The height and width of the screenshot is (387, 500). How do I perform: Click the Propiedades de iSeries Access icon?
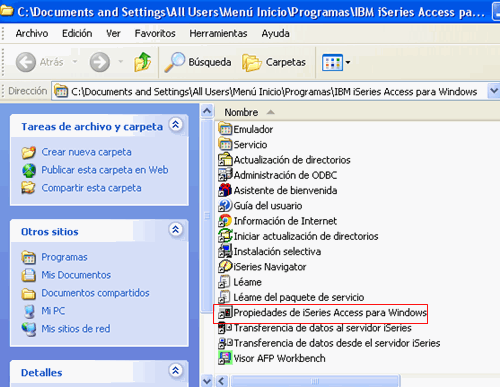point(225,313)
